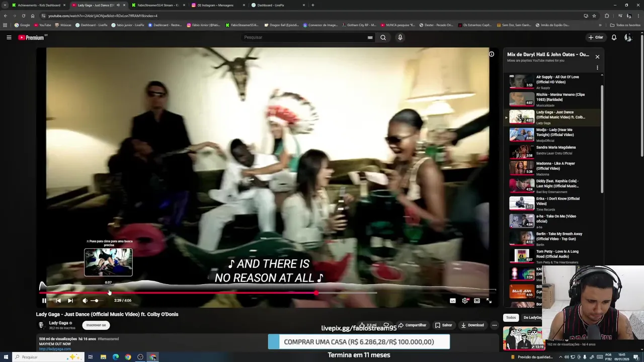Switch to Dashboard - LivePix browser tab
The height and width of the screenshot is (362, 644).
click(278, 5)
